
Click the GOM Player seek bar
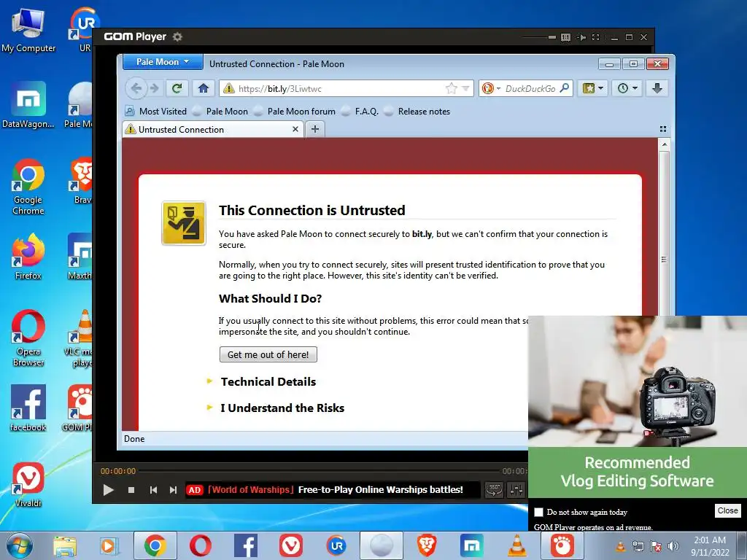click(x=320, y=471)
